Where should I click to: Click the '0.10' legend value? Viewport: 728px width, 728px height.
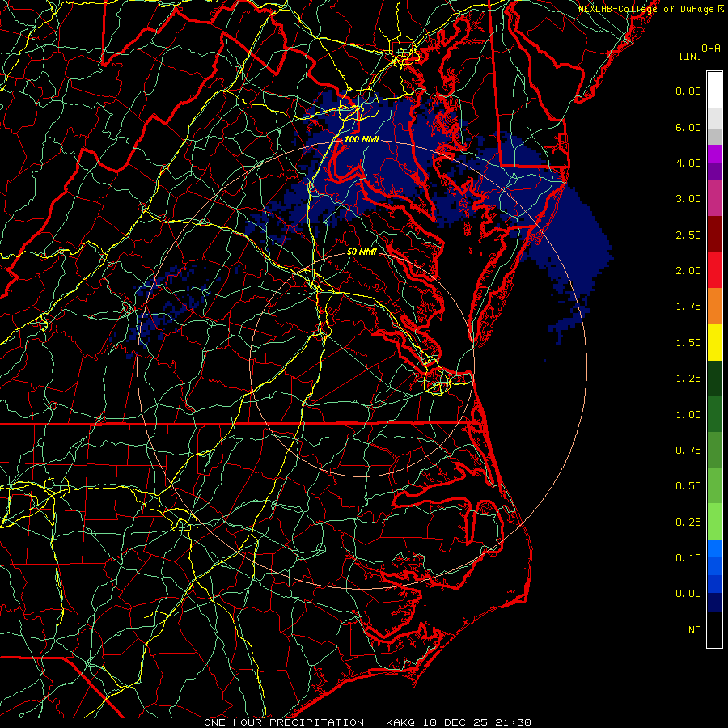(688, 558)
